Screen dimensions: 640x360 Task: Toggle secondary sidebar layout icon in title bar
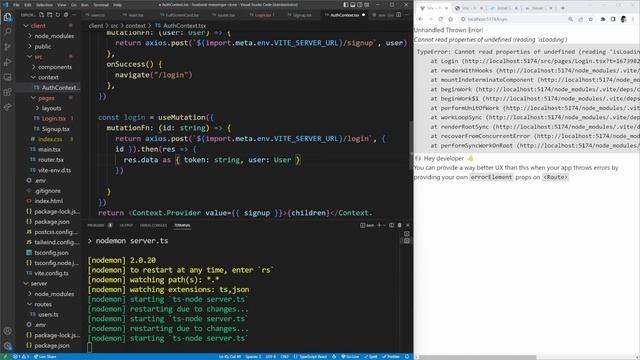click(x=360, y=4)
